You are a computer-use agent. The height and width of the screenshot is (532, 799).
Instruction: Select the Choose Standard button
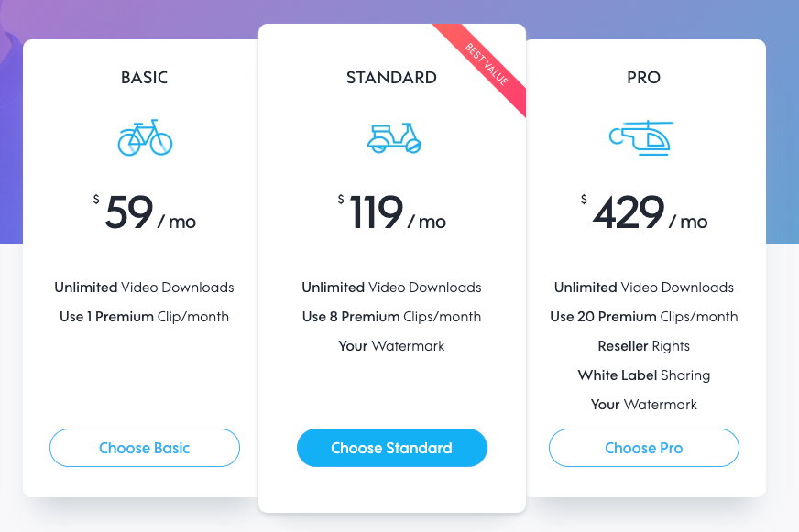click(392, 448)
